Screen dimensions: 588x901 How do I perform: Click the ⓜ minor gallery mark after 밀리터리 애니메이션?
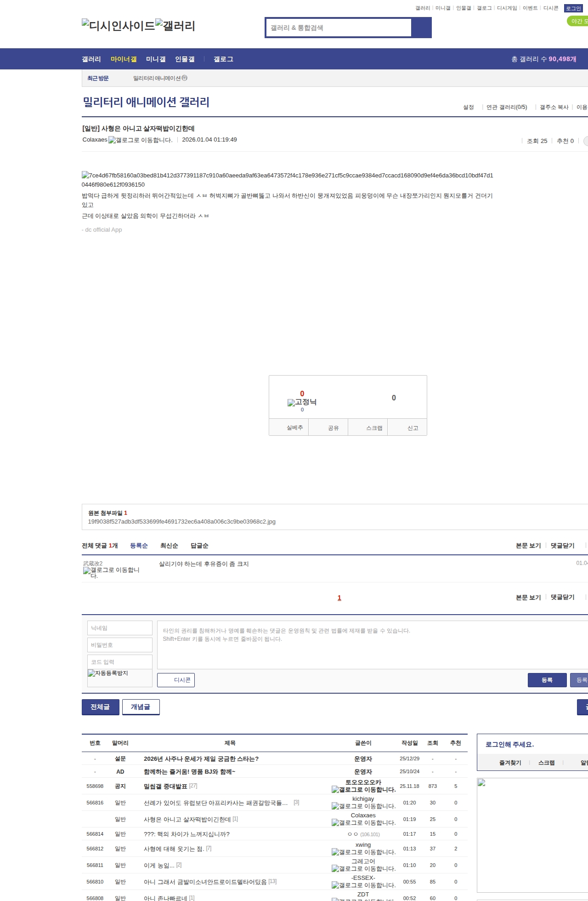pyautogui.click(x=185, y=78)
